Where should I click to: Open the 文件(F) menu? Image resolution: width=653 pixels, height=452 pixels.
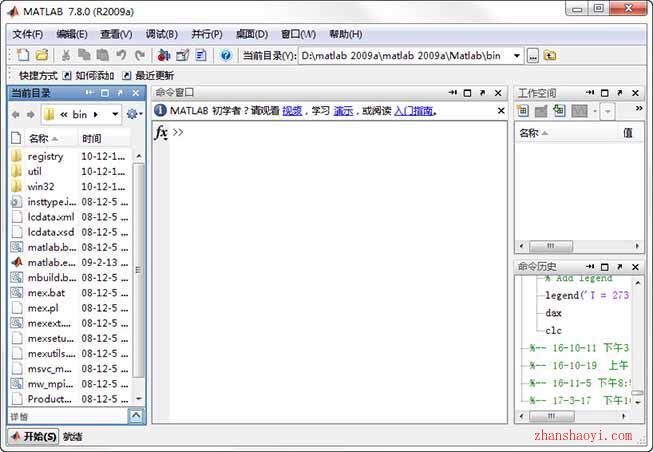pyautogui.click(x=27, y=34)
